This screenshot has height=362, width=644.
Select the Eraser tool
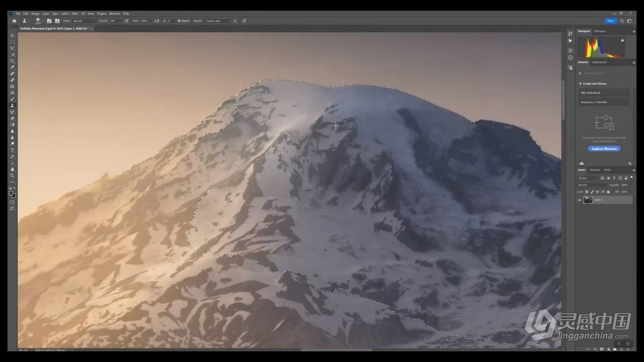pos(13,118)
